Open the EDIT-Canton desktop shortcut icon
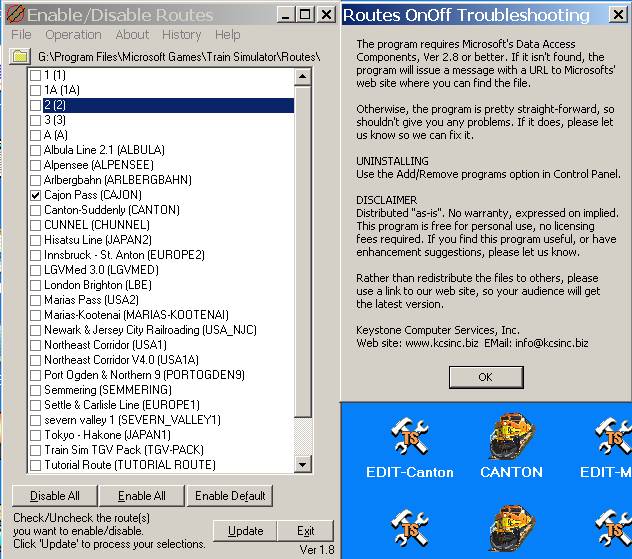Screen dimensions: 632x559 410,437
